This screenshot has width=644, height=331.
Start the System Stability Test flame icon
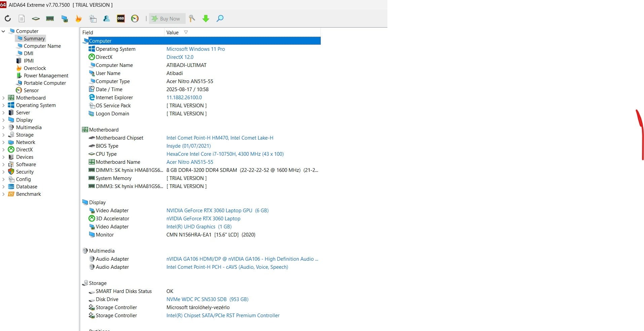click(79, 19)
